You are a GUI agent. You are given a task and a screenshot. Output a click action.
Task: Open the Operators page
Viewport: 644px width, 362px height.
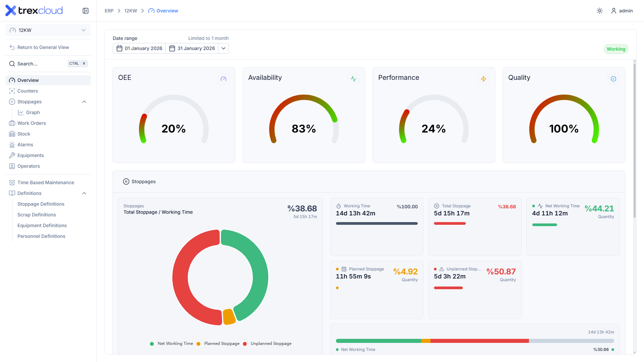click(48, 166)
